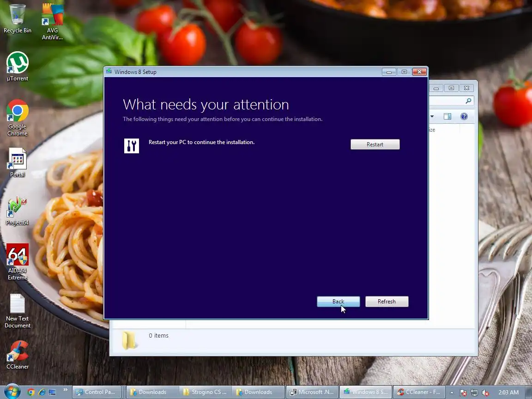Maximize the Windows 8 Setup window

pyautogui.click(x=404, y=72)
